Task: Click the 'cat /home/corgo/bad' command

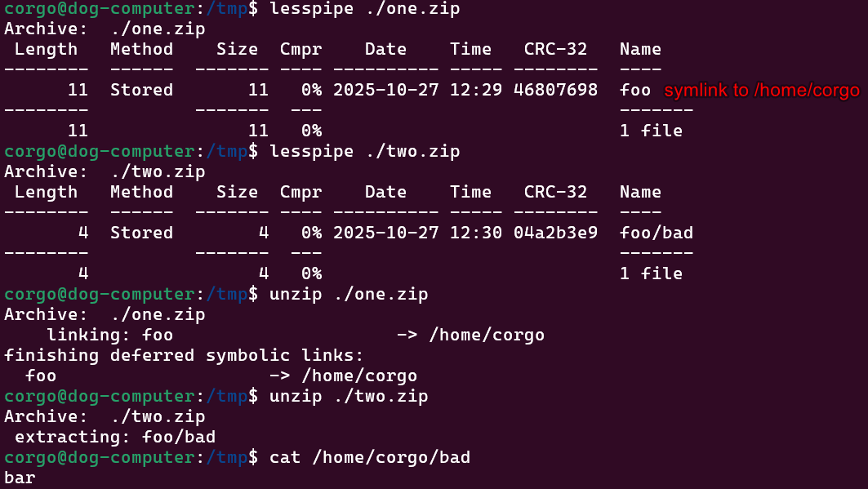Action: [x=370, y=457]
